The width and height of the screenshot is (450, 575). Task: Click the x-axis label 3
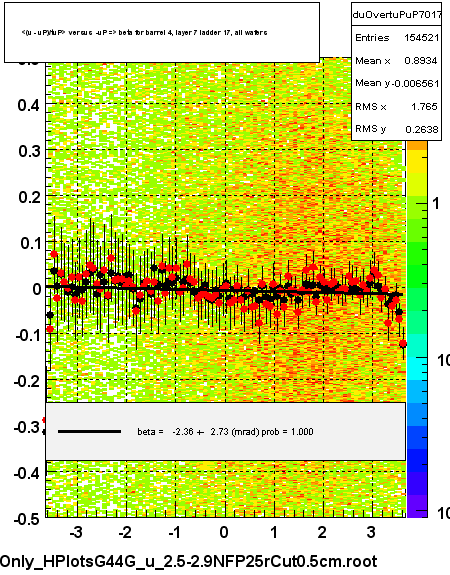(x=371, y=532)
